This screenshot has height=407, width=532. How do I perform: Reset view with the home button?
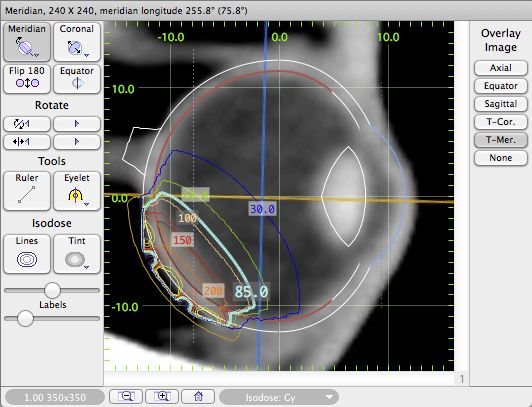(198, 396)
